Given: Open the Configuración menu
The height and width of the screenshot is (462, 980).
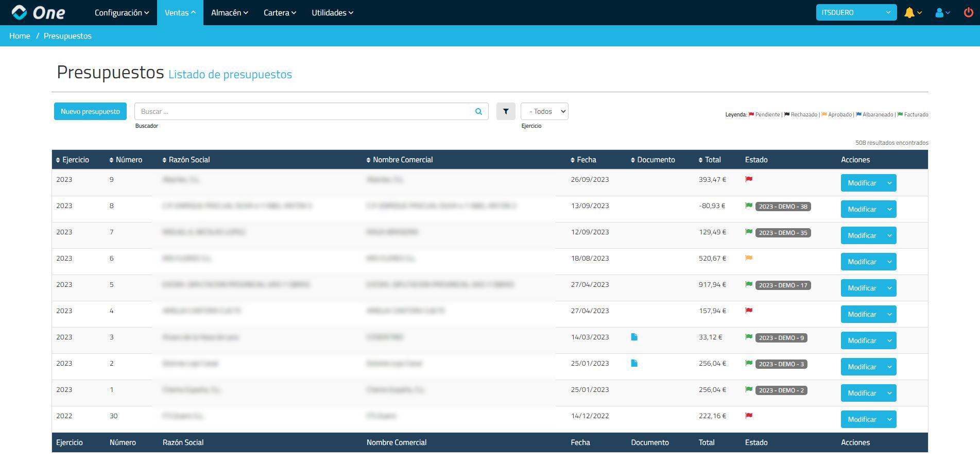Looking at the screenshot, I should coord(122,12).
